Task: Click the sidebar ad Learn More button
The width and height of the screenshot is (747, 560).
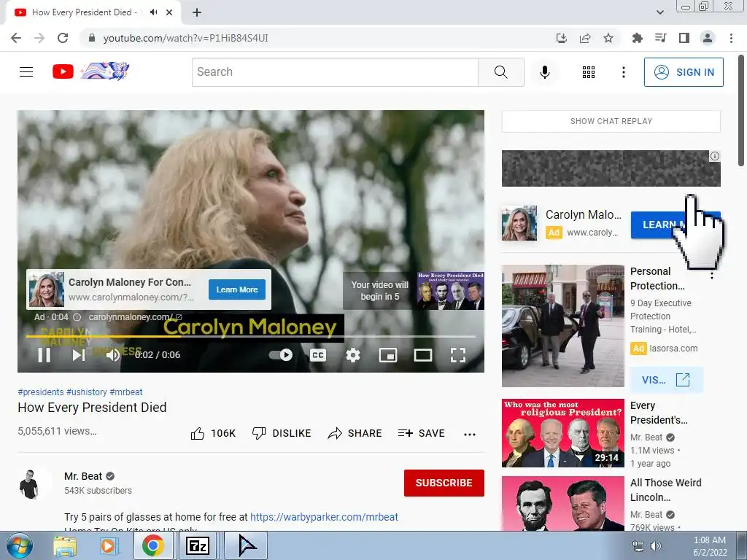Action: (x=676, y=225)
